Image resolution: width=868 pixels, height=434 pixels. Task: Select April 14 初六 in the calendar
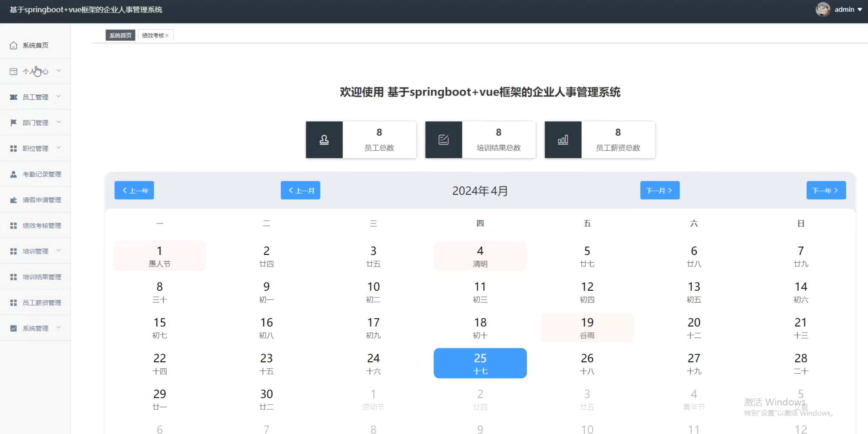(x=801, y=292)
